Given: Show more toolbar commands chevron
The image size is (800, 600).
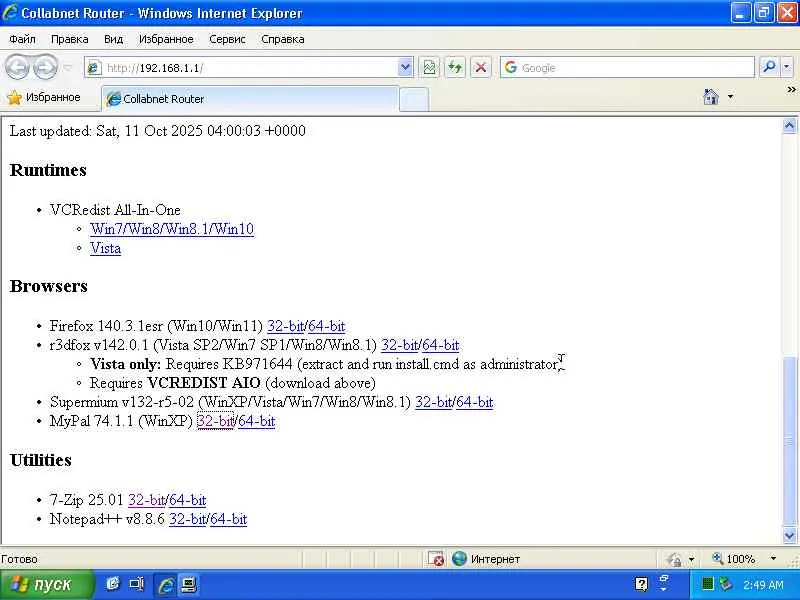Looking at the screenshot, I should click(x=791, y=90).
